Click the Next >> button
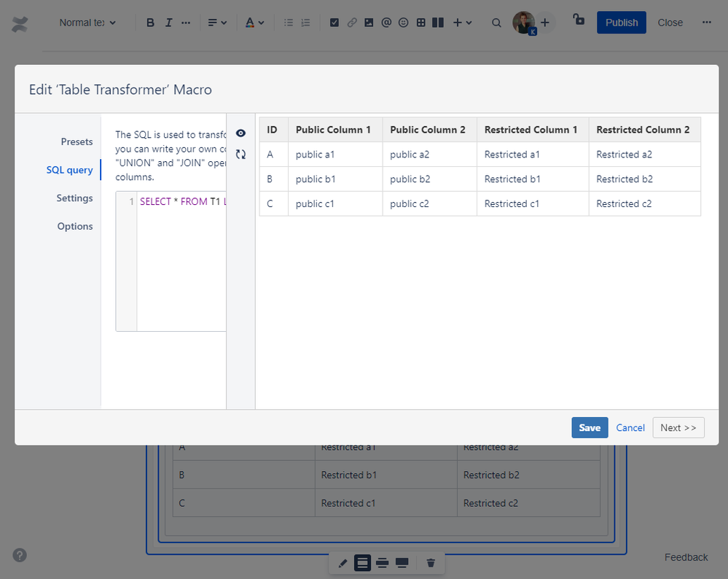The image size is (728, 579). coord(678,427)
